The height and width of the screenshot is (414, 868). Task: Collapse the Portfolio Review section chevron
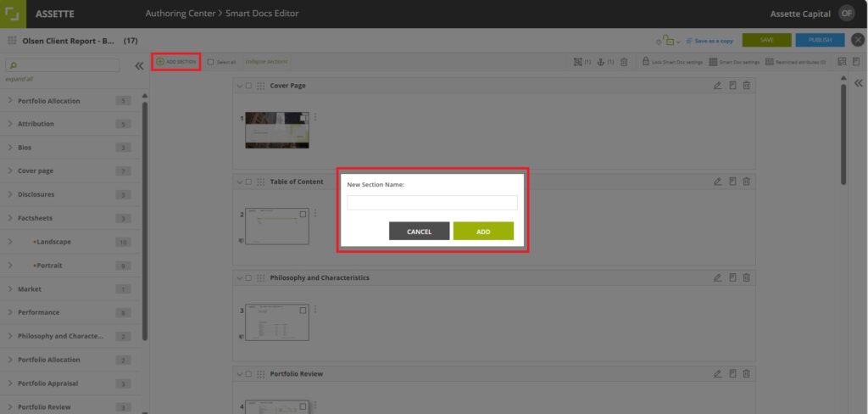pyautogui.click(x=240, y=373)
